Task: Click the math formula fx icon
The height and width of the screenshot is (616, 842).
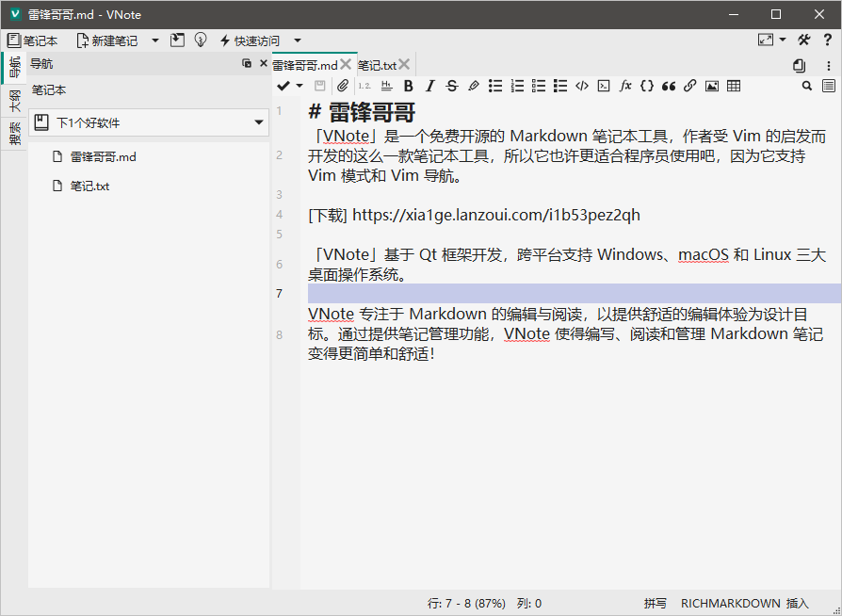Action: (625, 86)
